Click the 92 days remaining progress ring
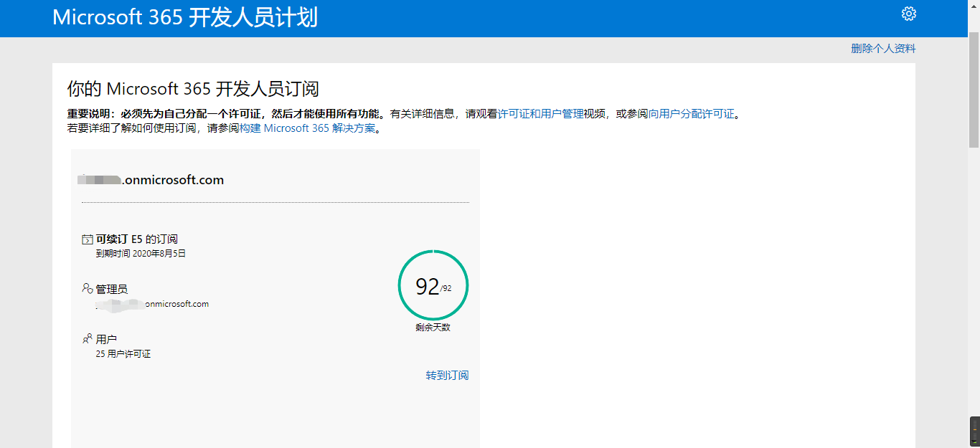This screenshot has height=448, width=980. 433,285
